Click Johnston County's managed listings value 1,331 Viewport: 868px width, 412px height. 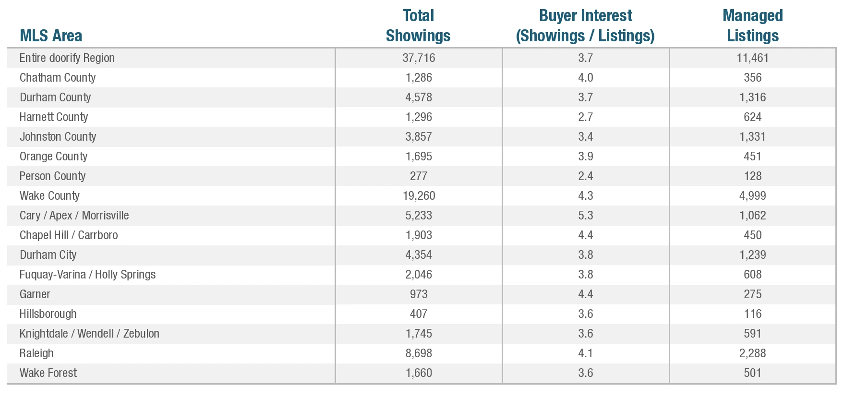(x=752, y=137)
